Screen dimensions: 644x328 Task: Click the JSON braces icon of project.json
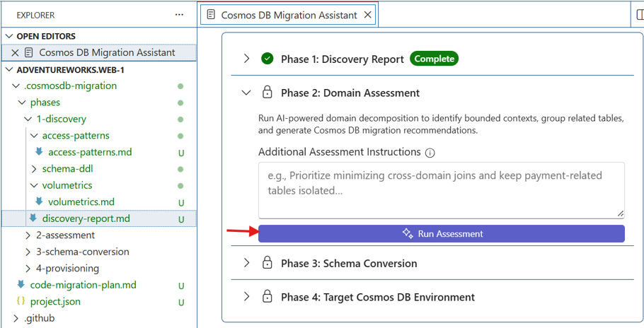[x=21, y=301]
